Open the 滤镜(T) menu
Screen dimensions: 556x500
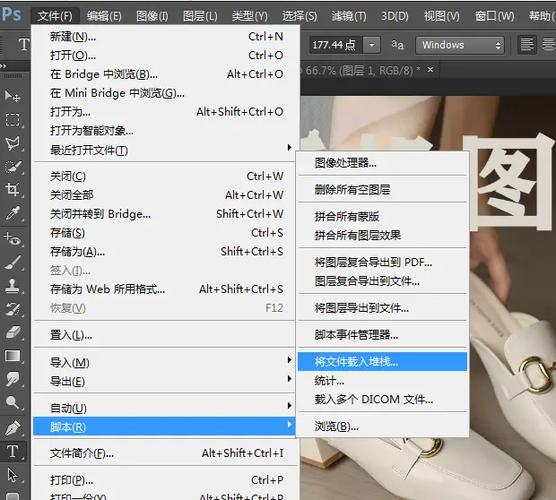[349, 16]
